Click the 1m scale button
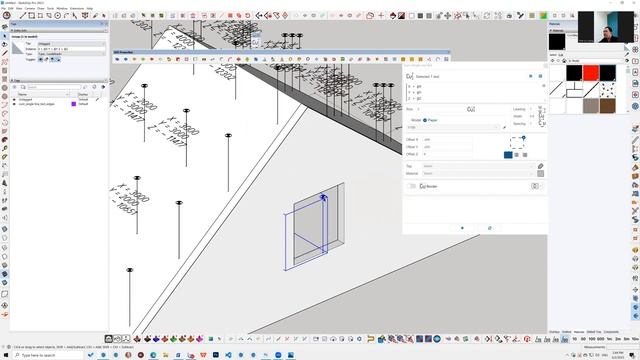 click(x=609, y=339)
